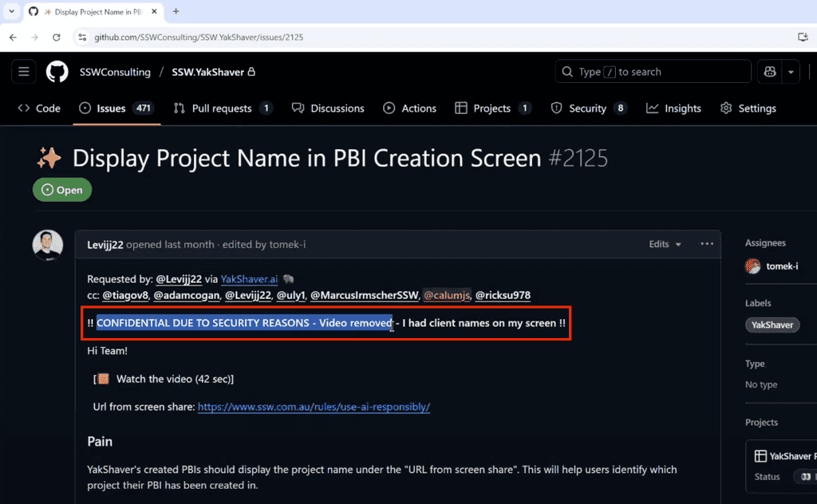Open the Copilot dropdown arrow

(x=790, y=71)
